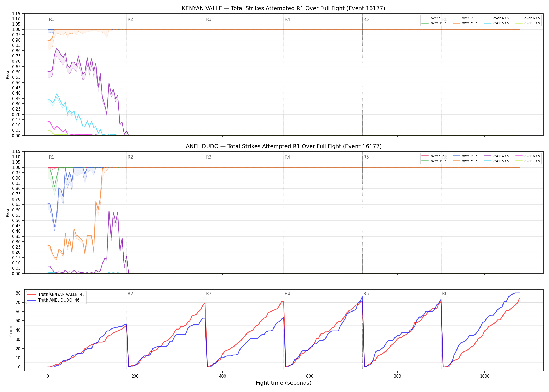This screenshot has width=549, height=392.
Task: Click the '50' tick on the Count axis
Action: (x=18, y=321)
